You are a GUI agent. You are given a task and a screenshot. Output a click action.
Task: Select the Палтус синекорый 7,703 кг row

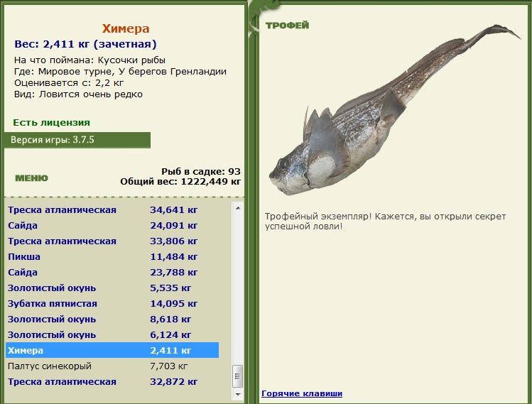[x=112, y=366]
